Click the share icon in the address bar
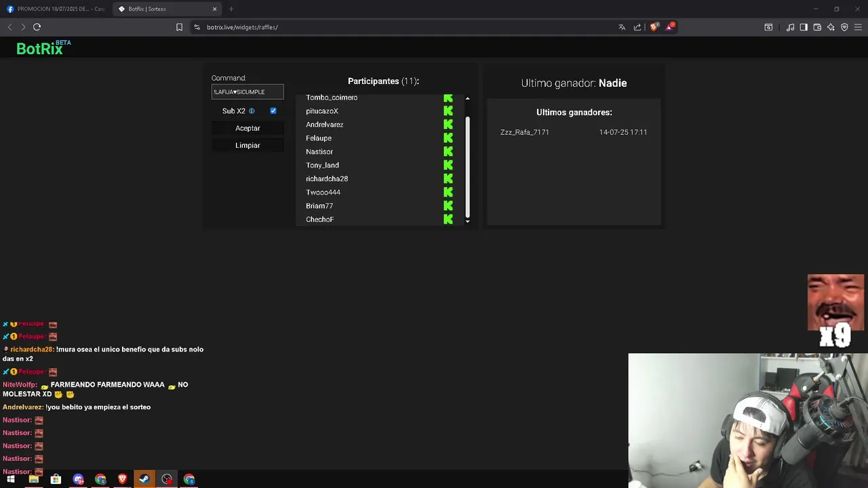This screenshot has height=488, width=868. click(x=637, y=27)
